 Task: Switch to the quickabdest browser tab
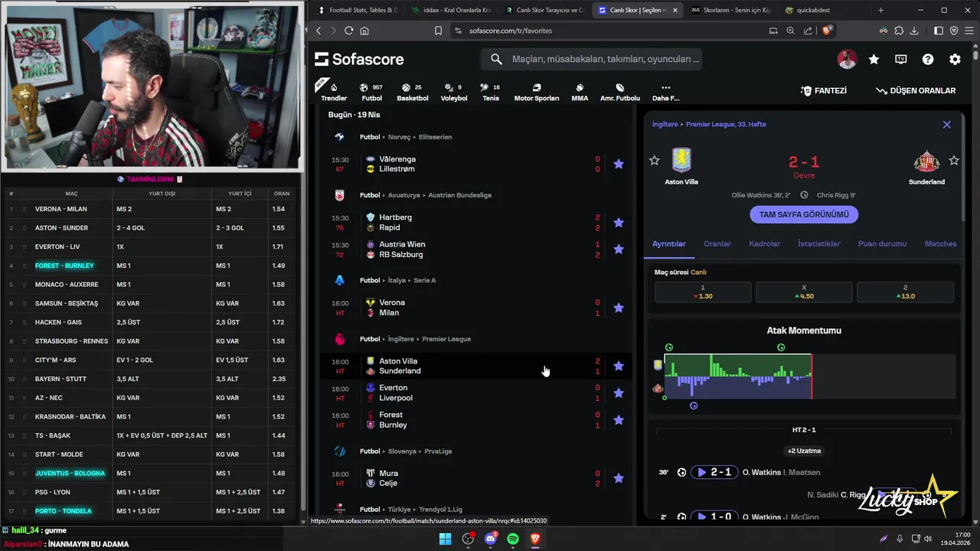pyautogui.click(x=812, y=10)
